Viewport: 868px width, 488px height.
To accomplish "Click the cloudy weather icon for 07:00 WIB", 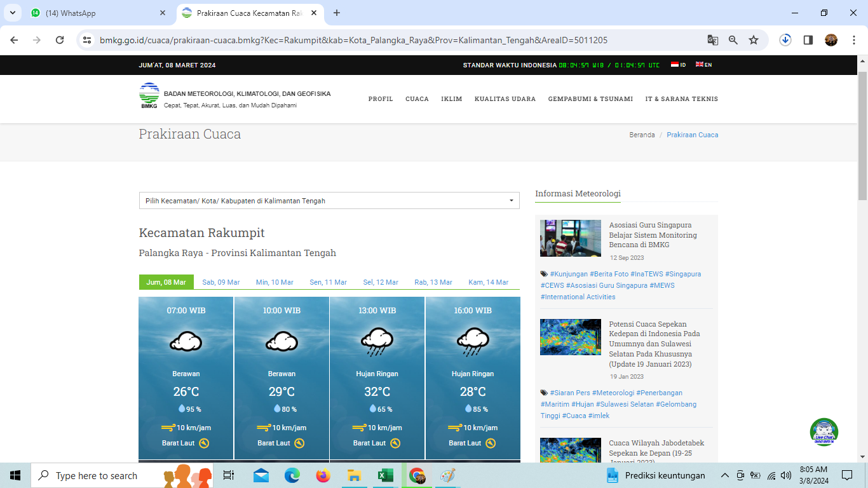I will pos(186,342).
